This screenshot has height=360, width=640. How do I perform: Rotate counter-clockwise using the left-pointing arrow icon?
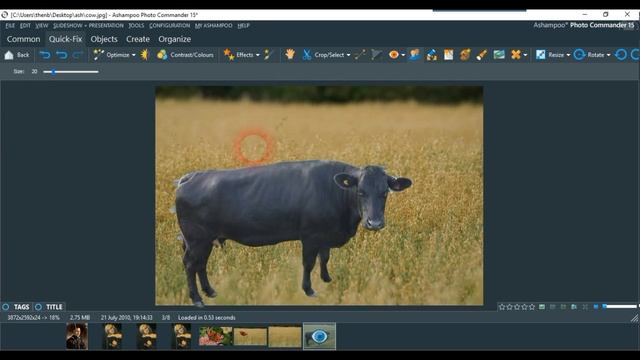click(621, 55)
